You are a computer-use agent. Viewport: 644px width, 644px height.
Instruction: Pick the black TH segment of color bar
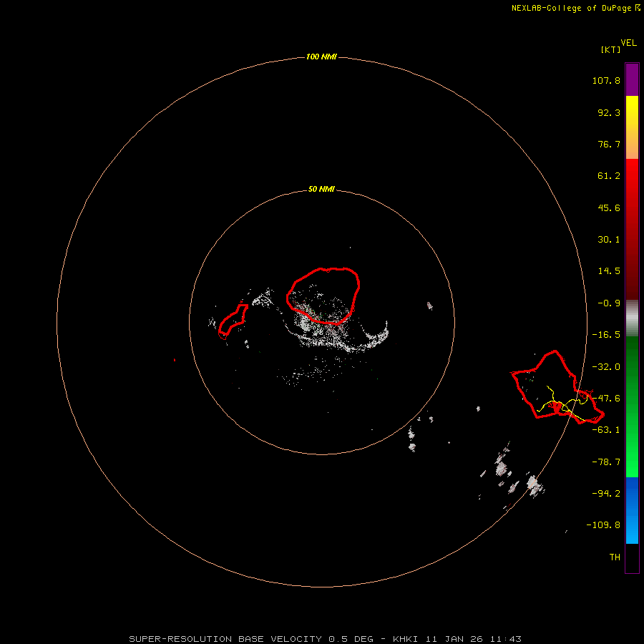pyautogui.click(x=632, y=557)
